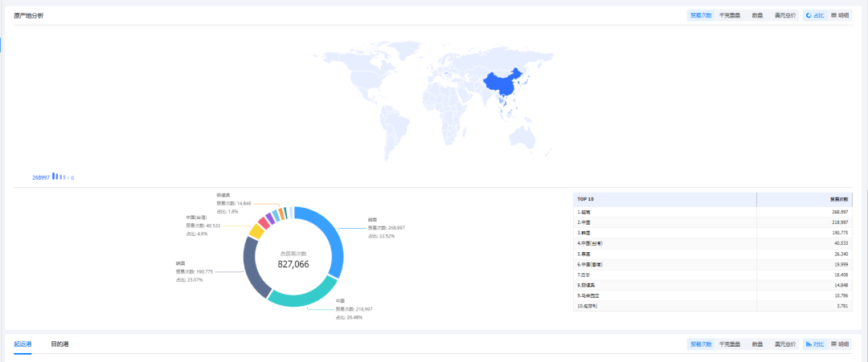Select 美元总价 metric in port section
The height and width of the screenshot is (362, 868).
[x=784, y=344]
